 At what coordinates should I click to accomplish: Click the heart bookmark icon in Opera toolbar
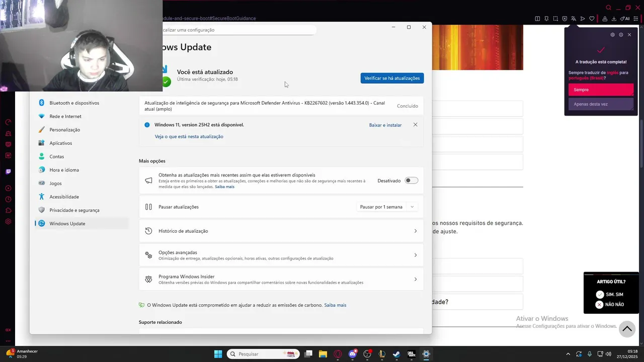tap(592, 19)
